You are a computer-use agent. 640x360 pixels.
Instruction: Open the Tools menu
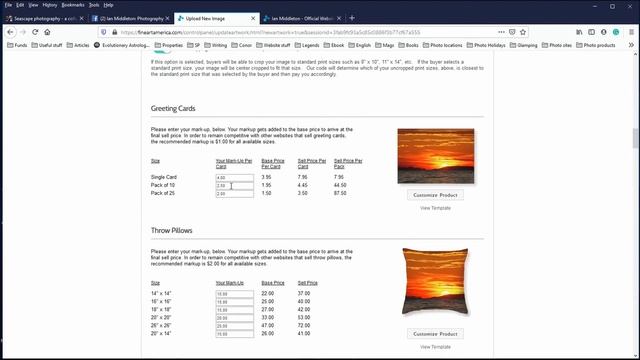click(94, 5)
